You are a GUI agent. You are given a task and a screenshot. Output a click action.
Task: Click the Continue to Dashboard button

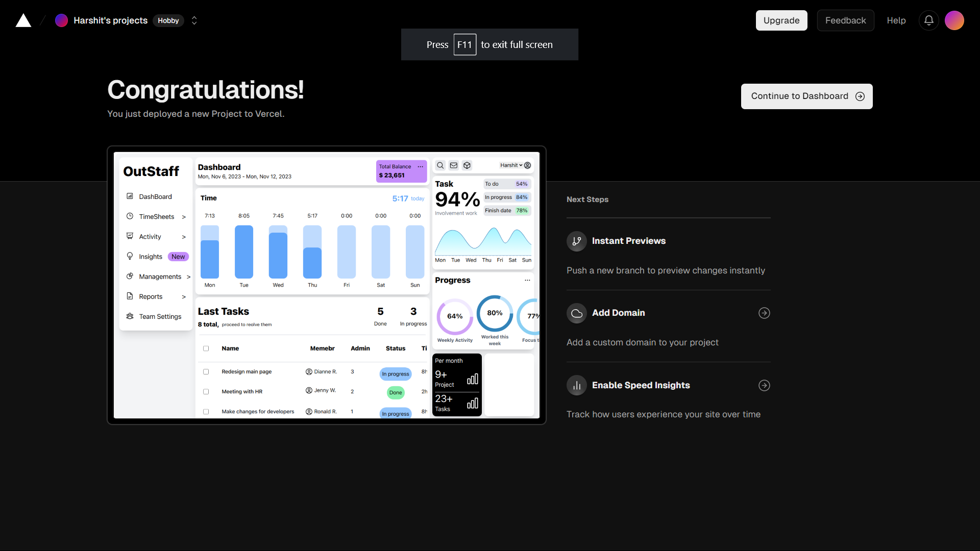(x=806, y=96)
